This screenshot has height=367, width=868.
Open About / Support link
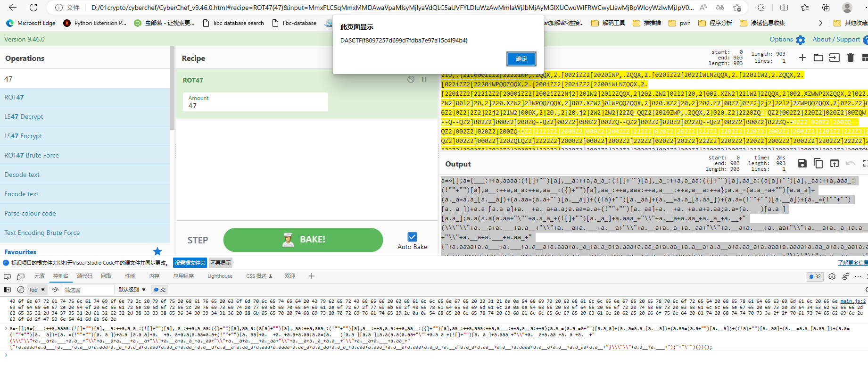[836, 39]
